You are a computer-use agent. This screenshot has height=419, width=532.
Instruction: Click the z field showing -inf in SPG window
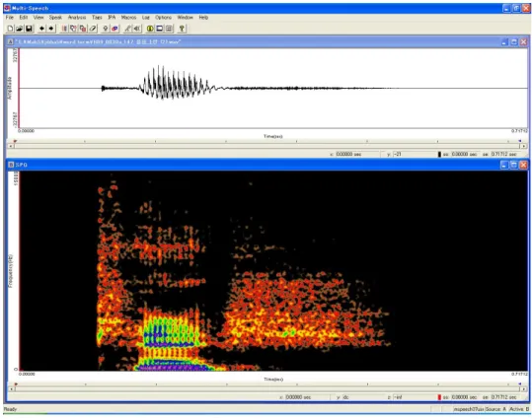point(414,397)
